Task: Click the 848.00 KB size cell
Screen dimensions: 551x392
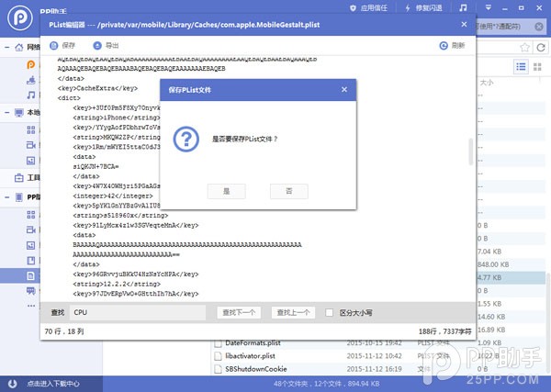Action: pos(493,264)
